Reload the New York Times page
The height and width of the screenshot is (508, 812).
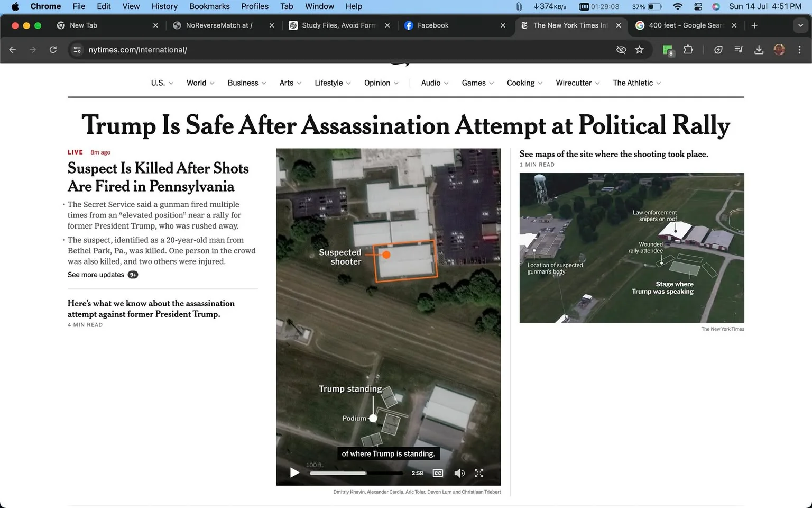(x=53, y=50)
